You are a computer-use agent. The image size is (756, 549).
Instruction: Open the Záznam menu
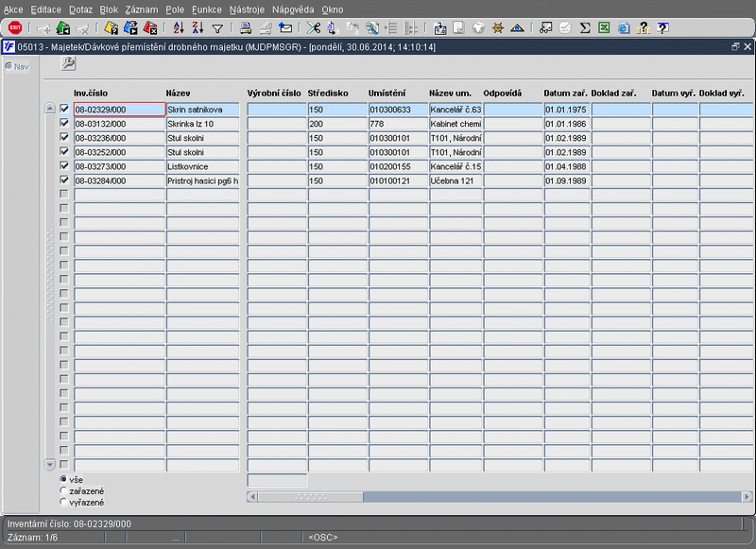coord(141,9)
